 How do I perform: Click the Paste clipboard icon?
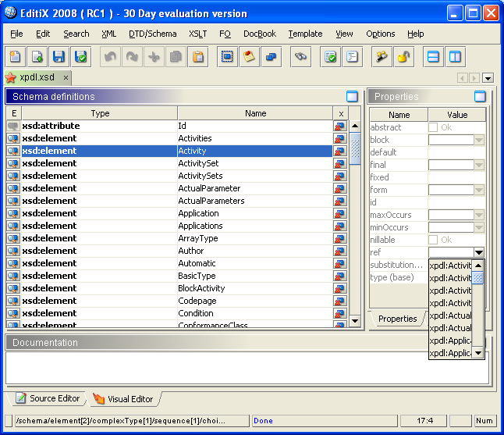[x=198, y=57]
